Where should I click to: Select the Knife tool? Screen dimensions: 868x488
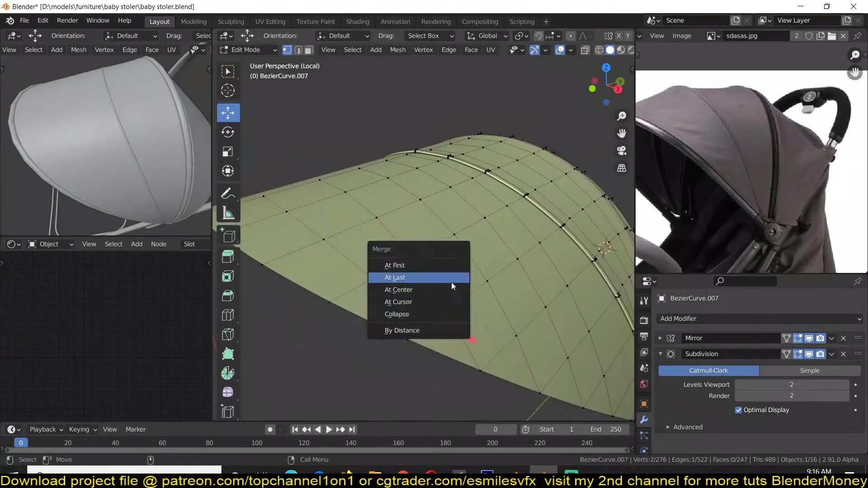click(228, 334)
